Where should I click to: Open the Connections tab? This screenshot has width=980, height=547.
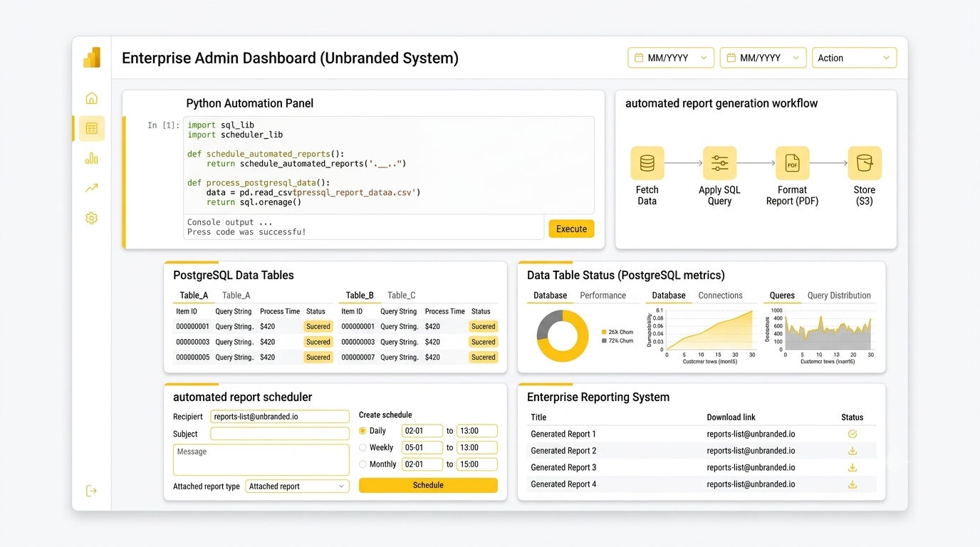click(x=720, y=296)
